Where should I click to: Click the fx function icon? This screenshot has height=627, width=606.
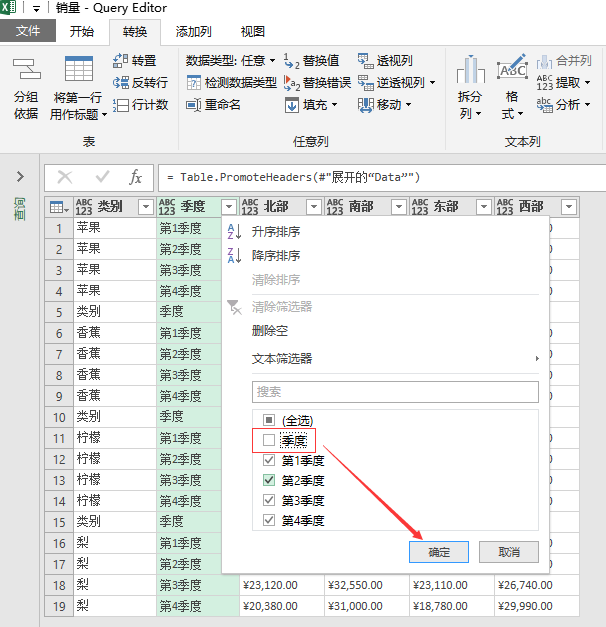pos(136,177)
